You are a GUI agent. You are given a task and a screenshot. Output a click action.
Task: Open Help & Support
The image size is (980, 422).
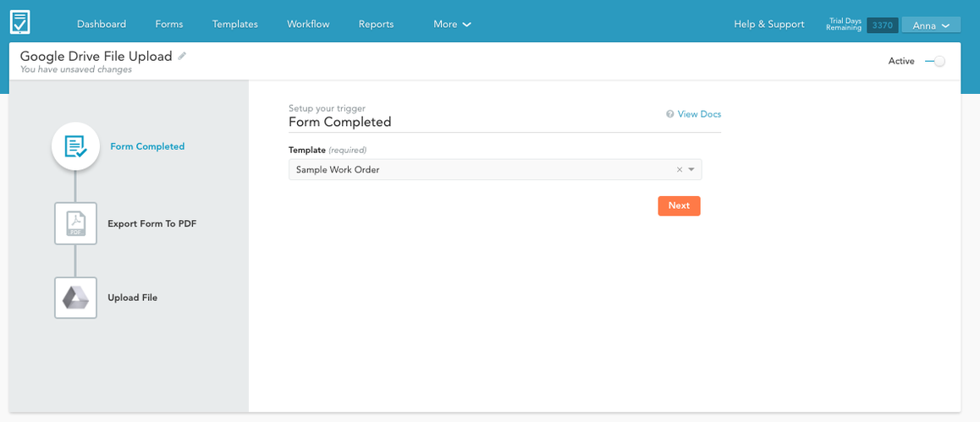point(769,25)
